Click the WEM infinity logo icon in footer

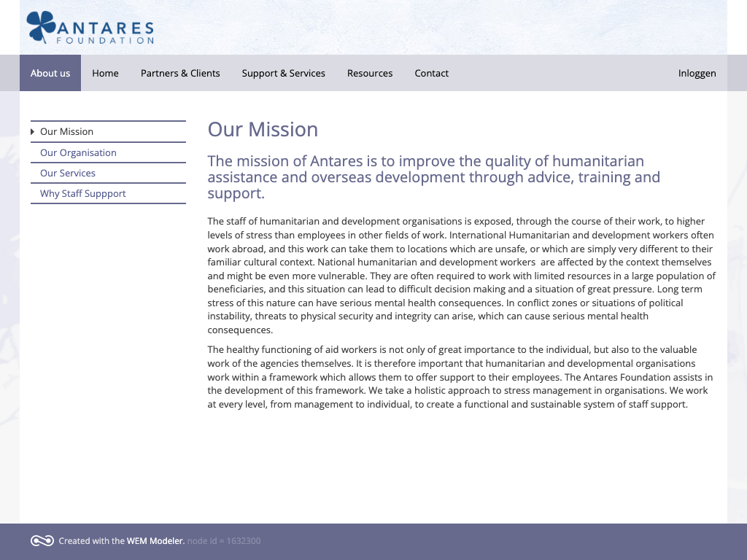click(42, 540)
